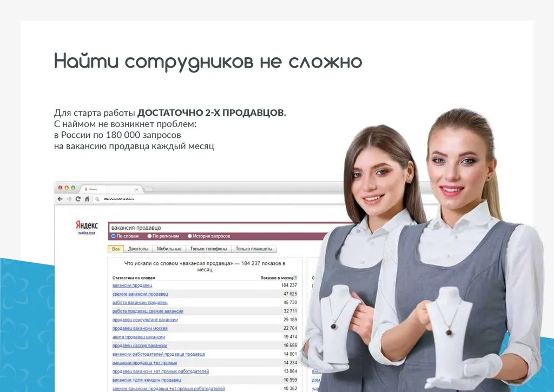Select the Только планшеты tab

click(x=254, y=249)
